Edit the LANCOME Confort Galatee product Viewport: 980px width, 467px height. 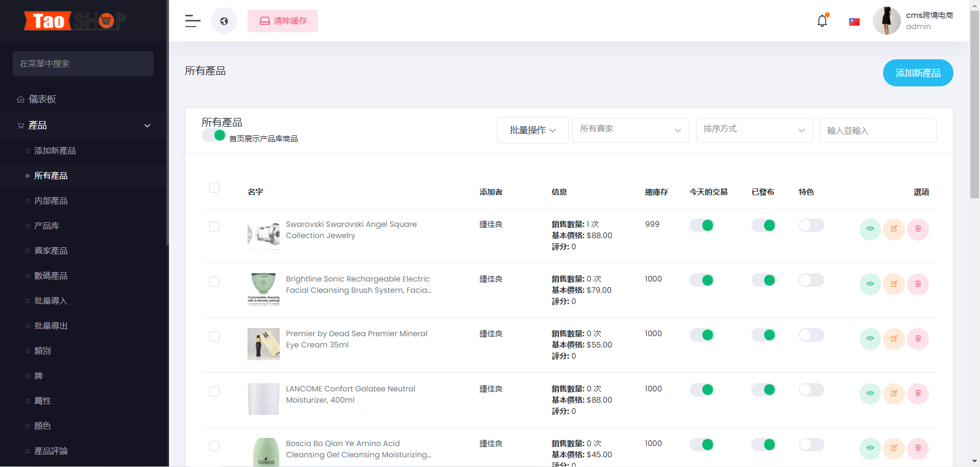click(894, 393)
